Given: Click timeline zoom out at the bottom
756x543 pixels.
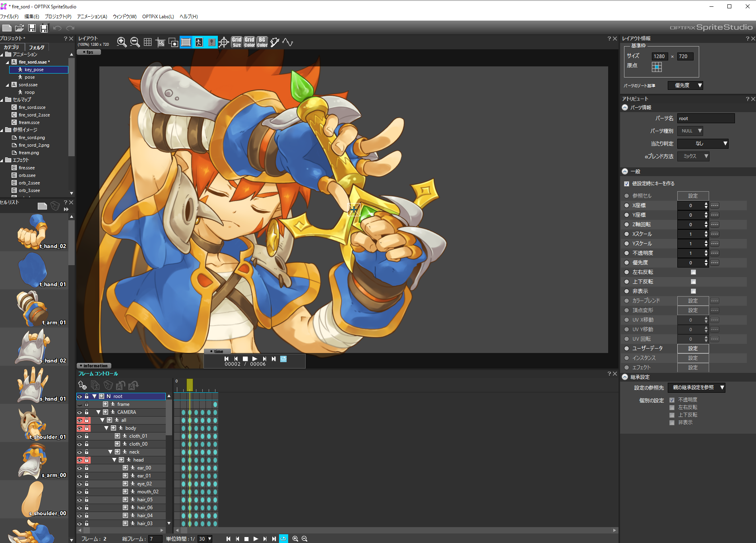Looking at the screenshot, I should tap(304, 539).
